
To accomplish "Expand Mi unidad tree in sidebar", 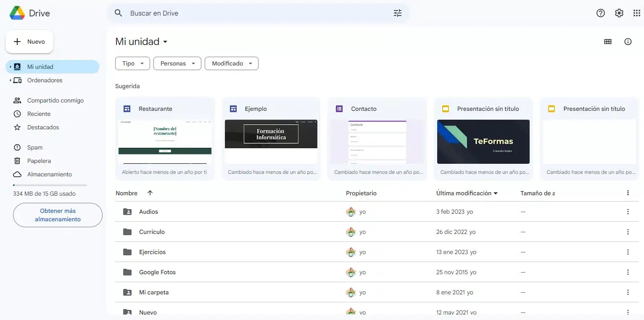I will pos(11,67).
